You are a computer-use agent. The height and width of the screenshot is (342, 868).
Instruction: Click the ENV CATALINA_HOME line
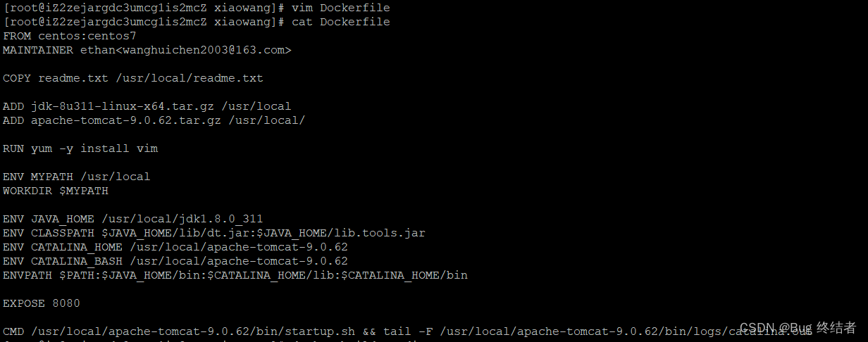click(x=175, y=247)
